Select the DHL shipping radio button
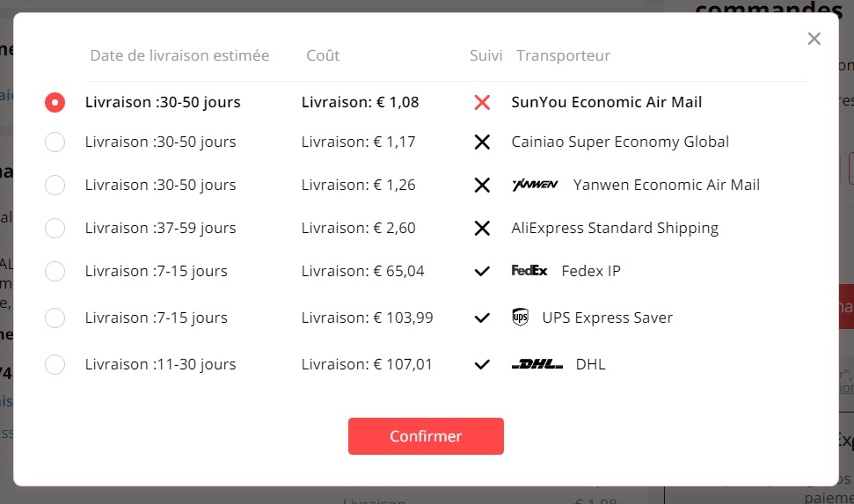Viewport: 854px width, 504px height. (55, 364)
